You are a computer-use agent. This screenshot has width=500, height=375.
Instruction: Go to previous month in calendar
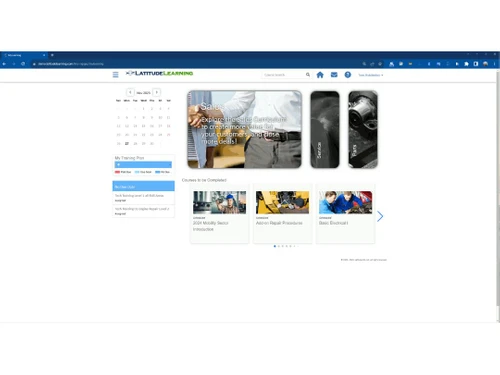[x=130, y=92]
